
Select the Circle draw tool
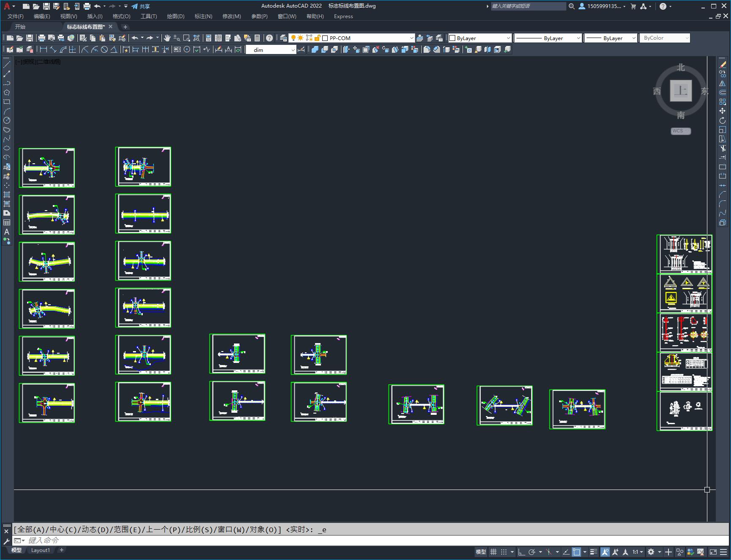coord(7,120)
